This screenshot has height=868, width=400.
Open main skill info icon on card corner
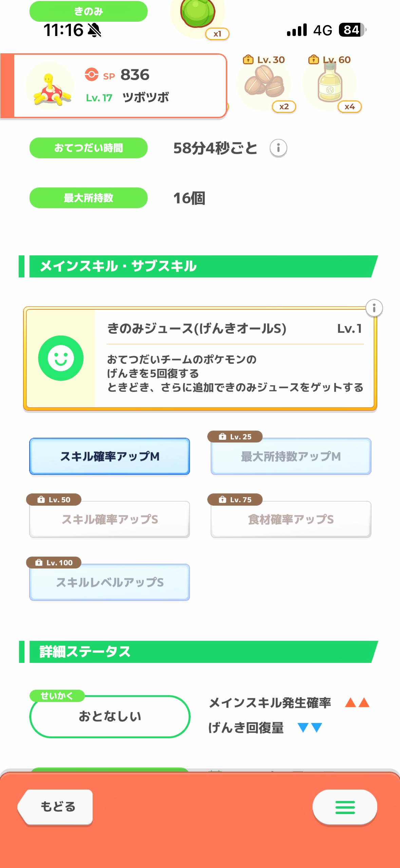pyautogui.click(x=374, y=308)
